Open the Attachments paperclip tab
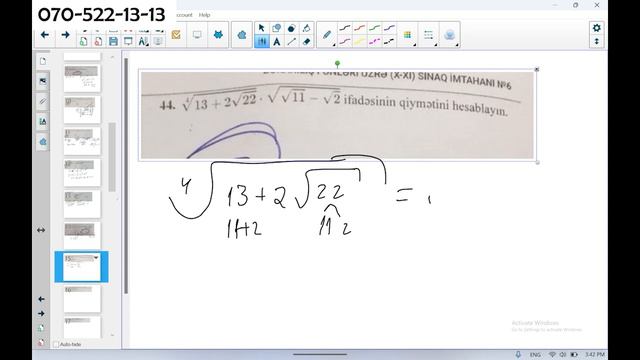Image resolution: width=640 pixels, height=360 pixels. coord(43,101)
